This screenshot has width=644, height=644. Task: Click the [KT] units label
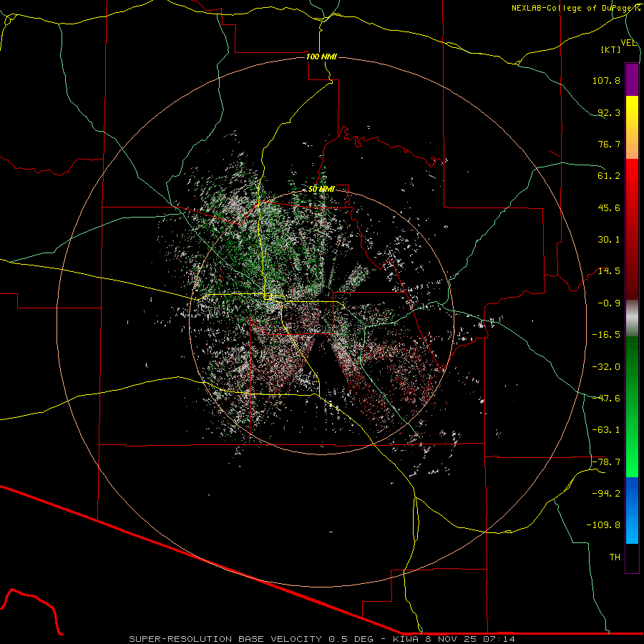click(x=611, y=49)
